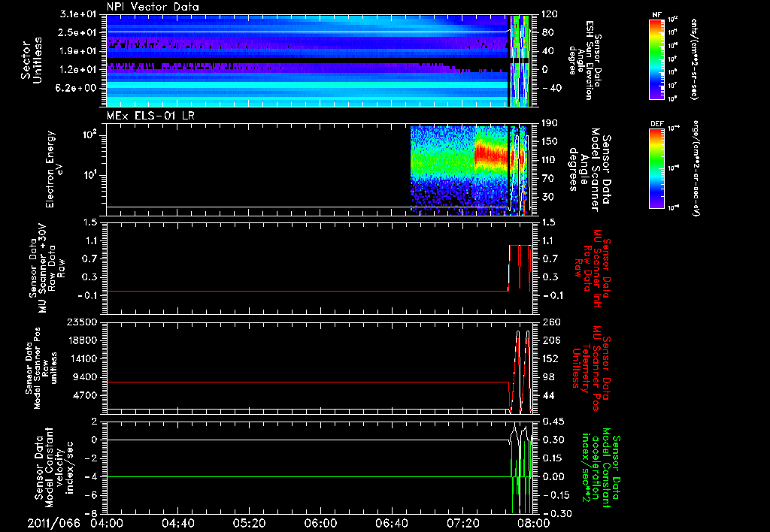The width and height of the screenshot is (770, 532).
Task: Select the 'MU Scanner +30V Raw Data' axis title
Action: click(46, 268)
